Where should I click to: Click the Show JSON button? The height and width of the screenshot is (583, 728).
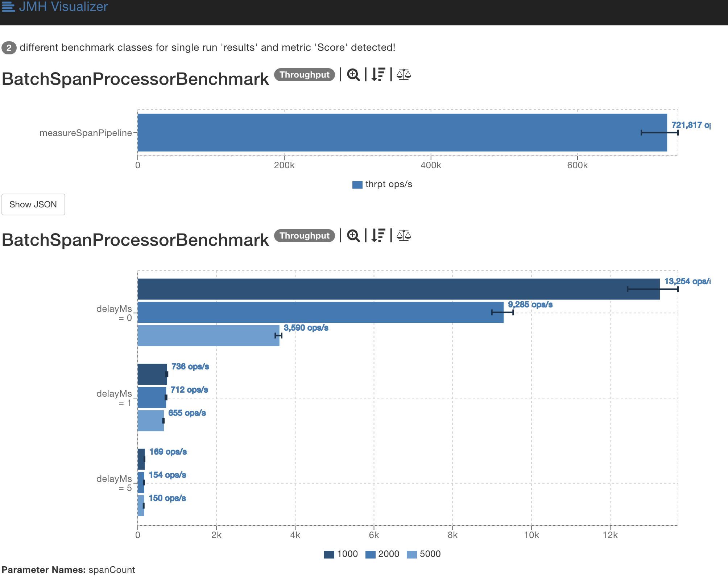click(x=33, y=204)
